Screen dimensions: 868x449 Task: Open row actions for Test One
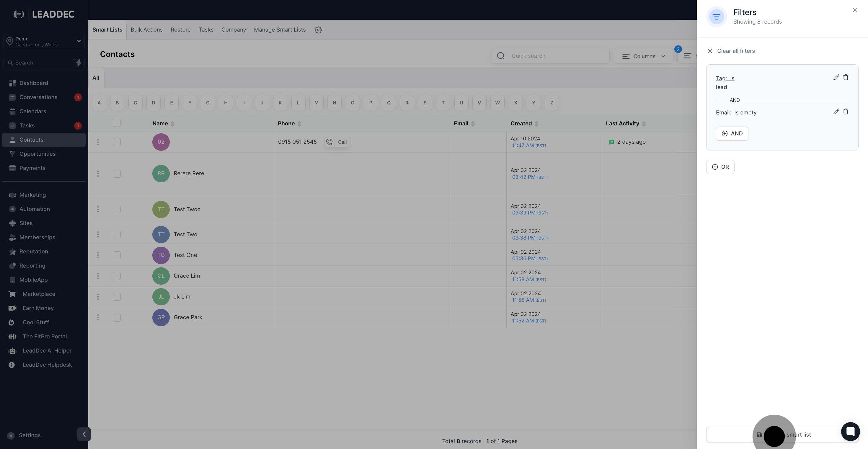[x=98, y=255]
